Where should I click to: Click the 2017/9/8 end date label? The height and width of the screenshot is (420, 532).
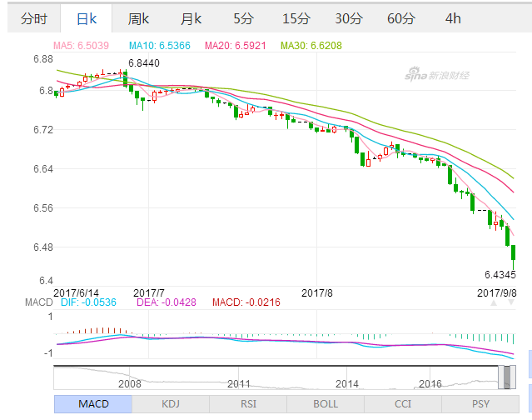[497, 292]
